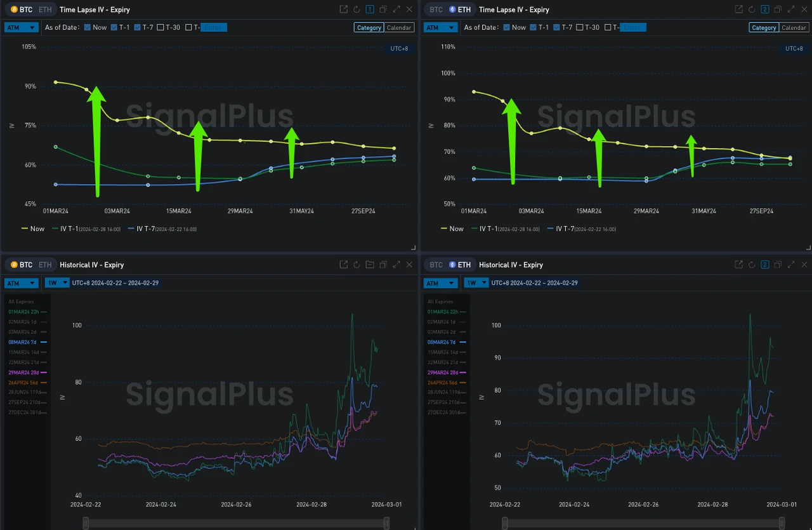Click left handle of BTC Historical time range slider

point(86,523)
